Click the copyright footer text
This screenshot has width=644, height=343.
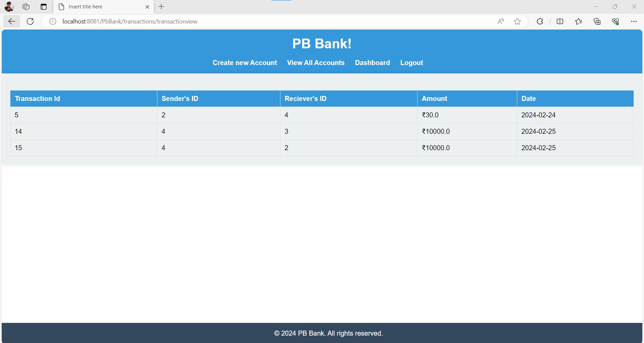(328, 333)
